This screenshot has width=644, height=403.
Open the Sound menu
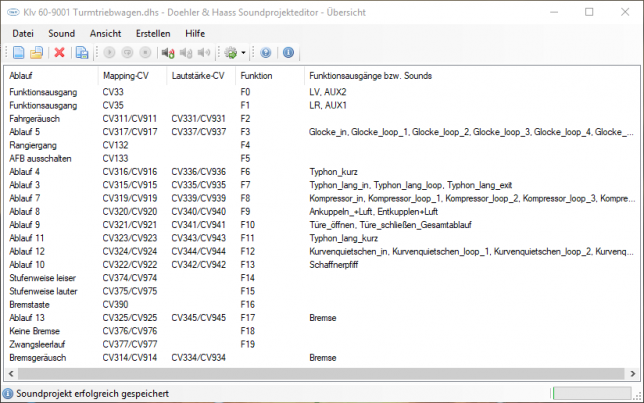[62, 34]
